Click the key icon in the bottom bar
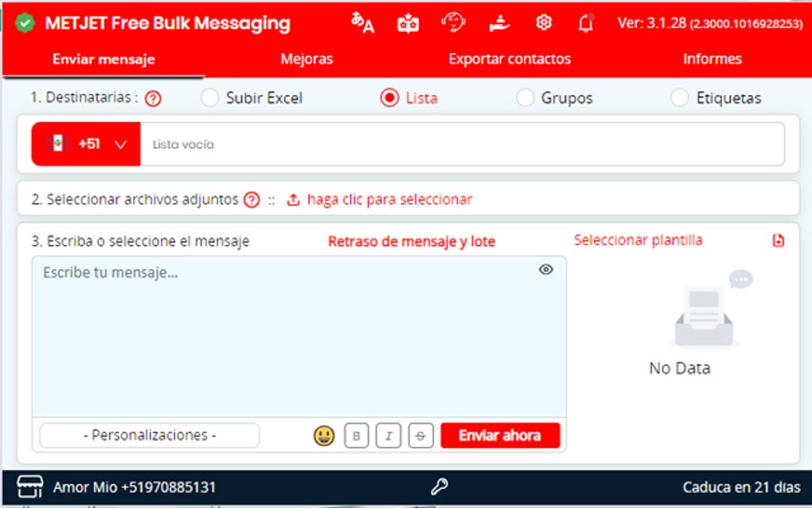 click(x=440, y=486)
